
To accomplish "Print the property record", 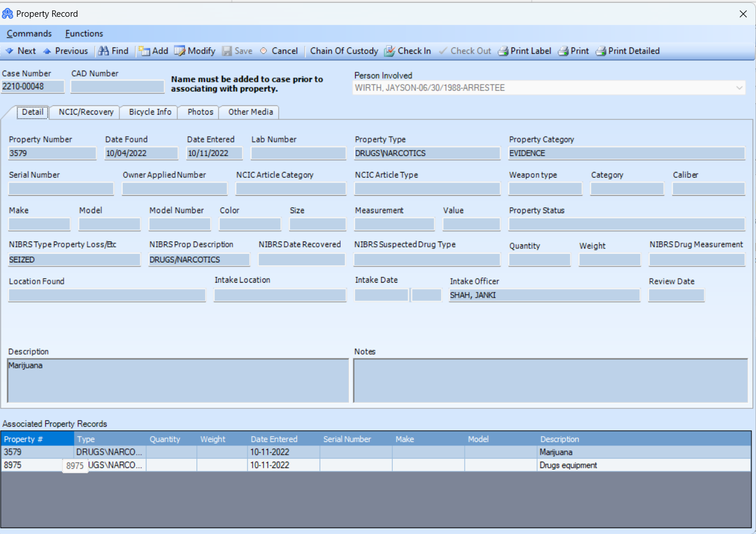I will pyautogui.click(x=573, y=51).
